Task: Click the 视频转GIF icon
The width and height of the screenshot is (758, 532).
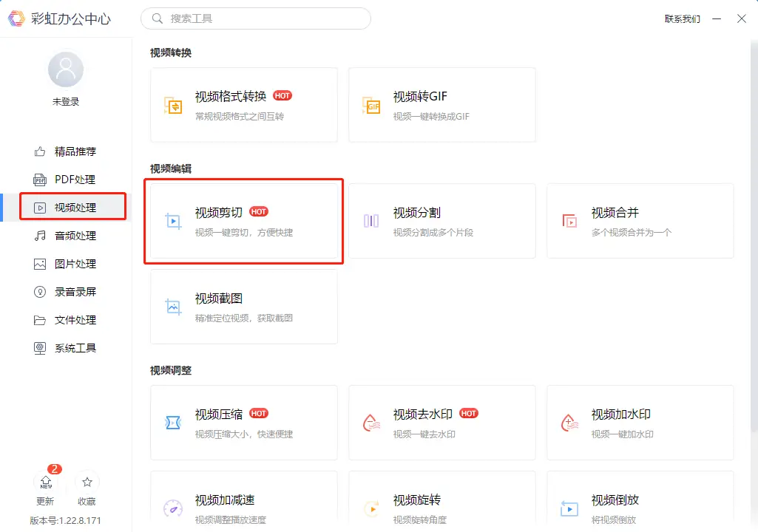Action: pyautogui.click(x=371, y=106)
